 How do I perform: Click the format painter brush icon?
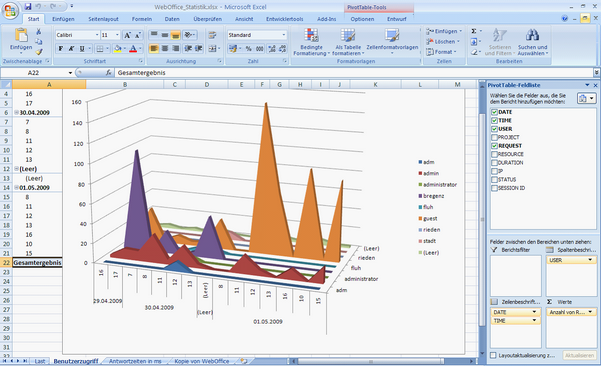click(x=39, y=52)
